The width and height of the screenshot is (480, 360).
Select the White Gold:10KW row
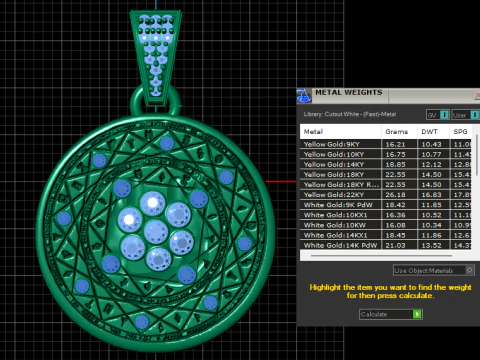click(386, 225)
